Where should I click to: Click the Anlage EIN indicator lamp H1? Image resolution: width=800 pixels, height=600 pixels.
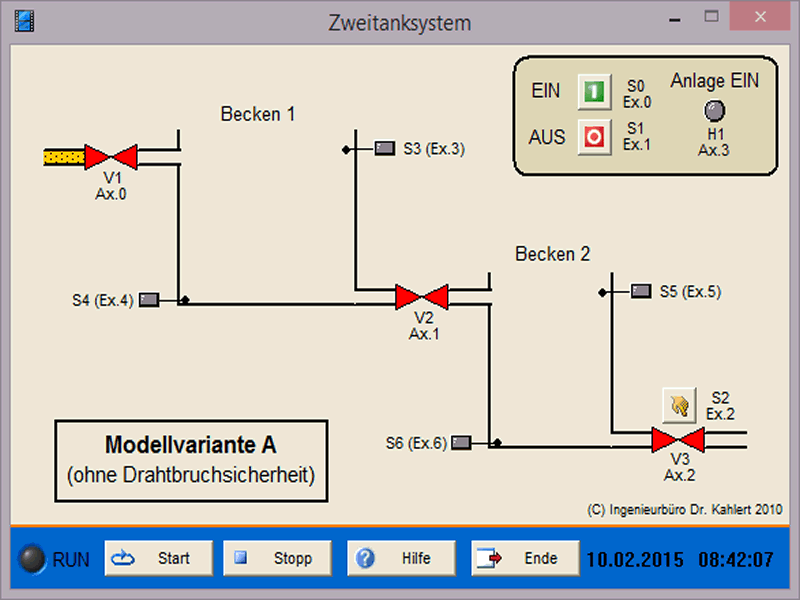point(715,111)
